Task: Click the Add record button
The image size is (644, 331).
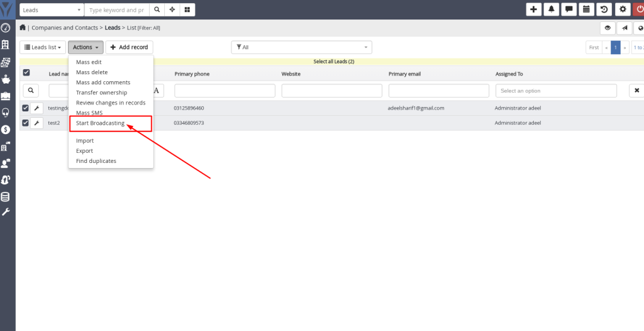Action: (129, 47)
